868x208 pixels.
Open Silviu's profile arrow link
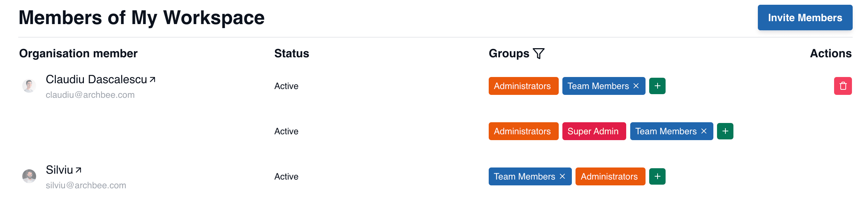point(78,170)
